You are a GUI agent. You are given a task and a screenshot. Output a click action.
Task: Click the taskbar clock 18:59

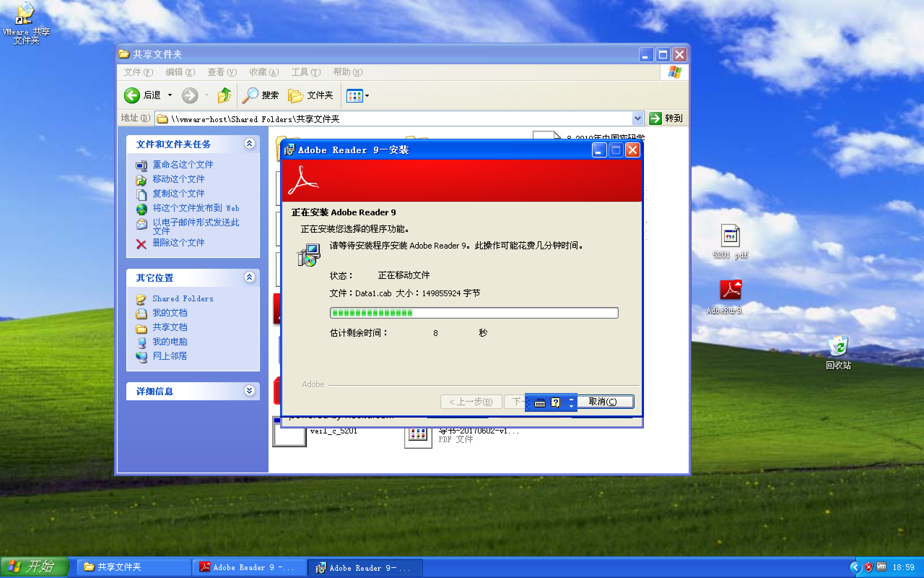tap(904, 568)
